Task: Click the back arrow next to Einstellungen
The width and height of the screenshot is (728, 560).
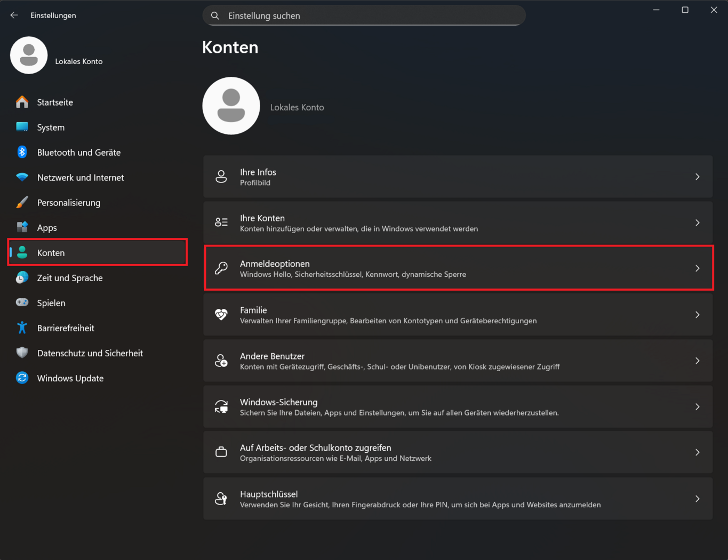Action: point(14,15)
